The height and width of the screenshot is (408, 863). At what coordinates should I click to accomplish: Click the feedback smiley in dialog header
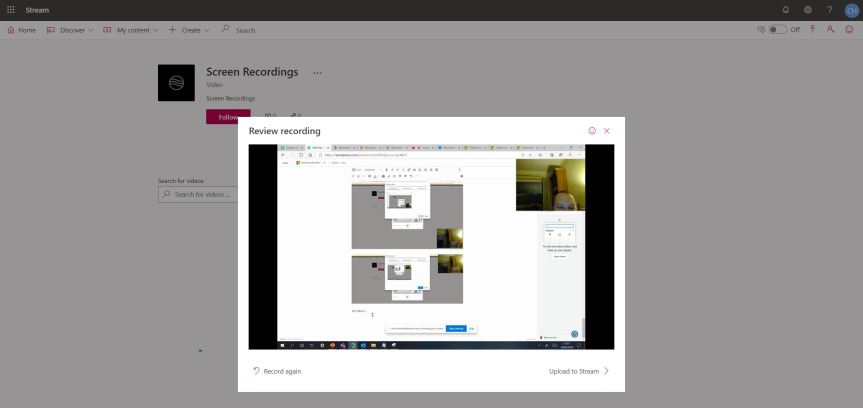[592, 131]
